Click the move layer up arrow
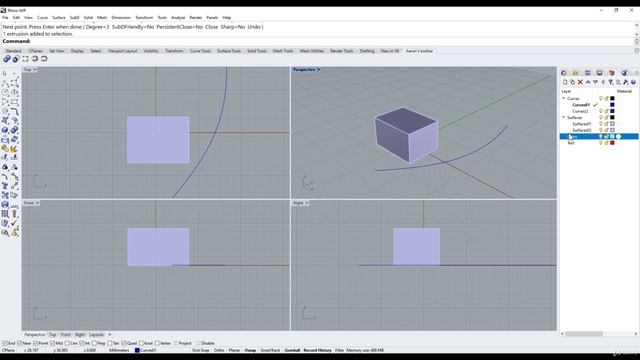This screenshot has height=360, width=640. point(588,82)
